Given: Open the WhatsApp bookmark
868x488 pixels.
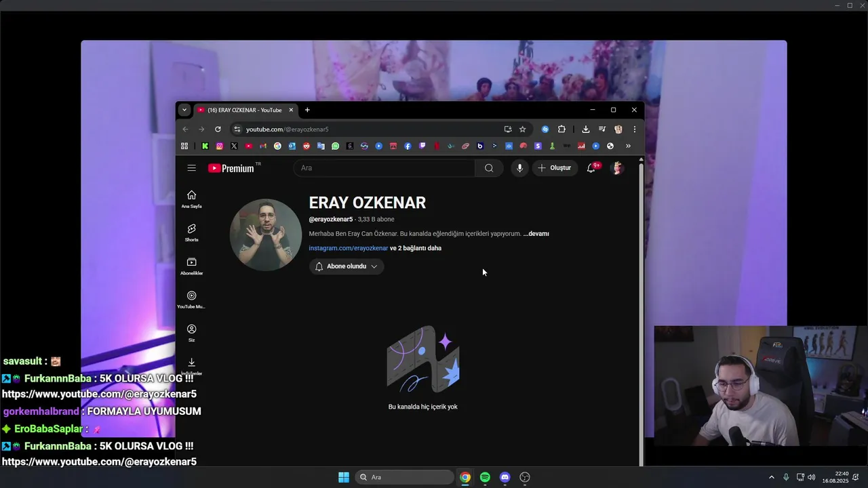Looking at the screenshot, I should point(335,146).
